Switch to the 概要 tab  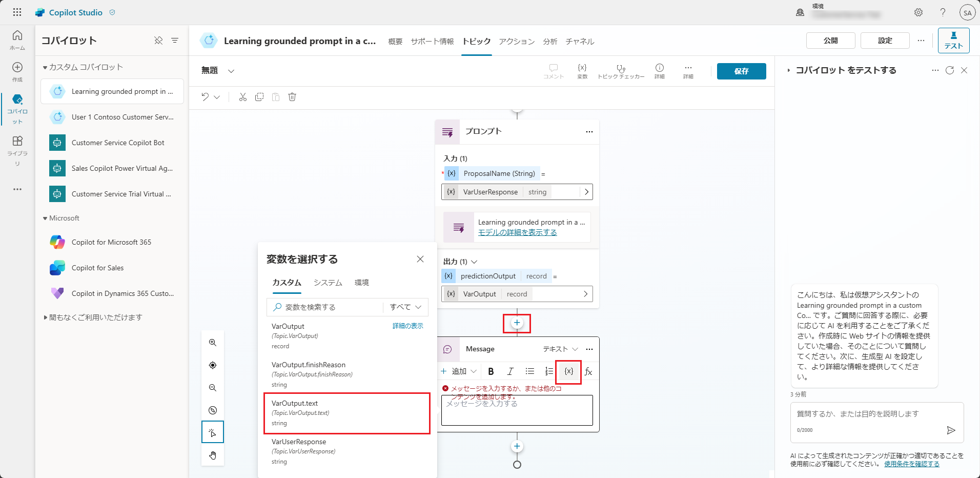[395, 42]
